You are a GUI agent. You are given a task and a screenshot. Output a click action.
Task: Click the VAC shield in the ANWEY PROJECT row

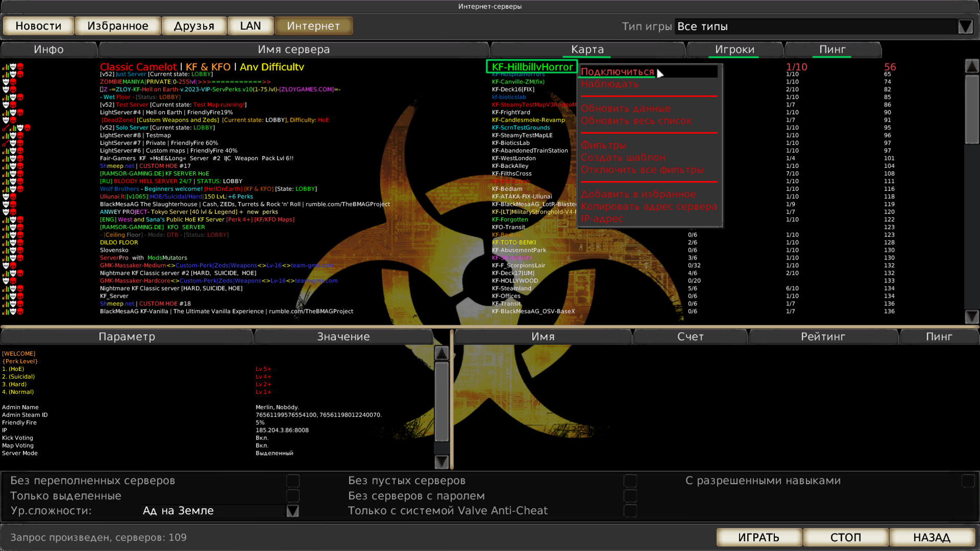coord(6,212)
